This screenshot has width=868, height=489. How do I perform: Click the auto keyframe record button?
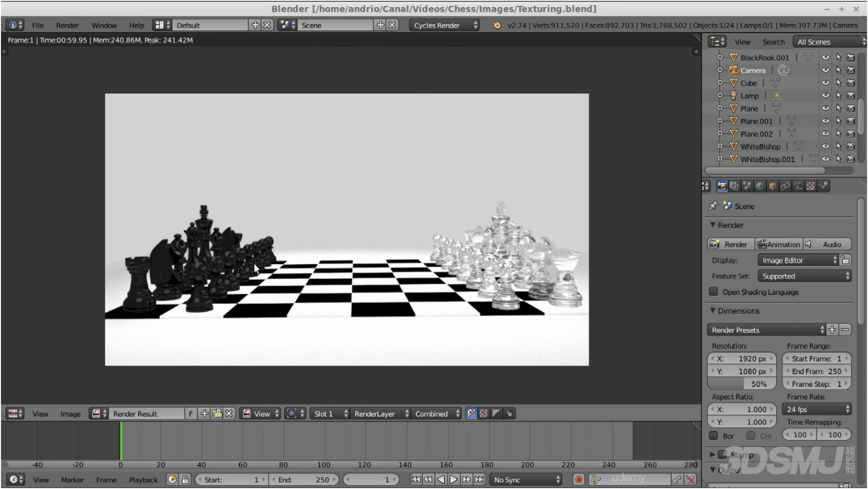[x=578, y=480]
